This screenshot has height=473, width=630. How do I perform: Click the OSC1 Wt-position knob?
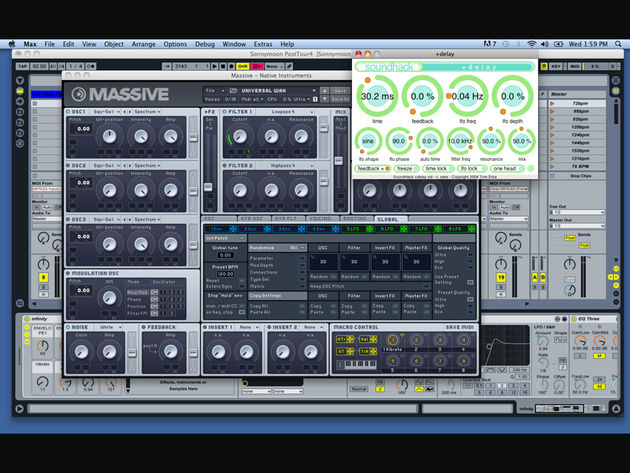coord(109,137)
